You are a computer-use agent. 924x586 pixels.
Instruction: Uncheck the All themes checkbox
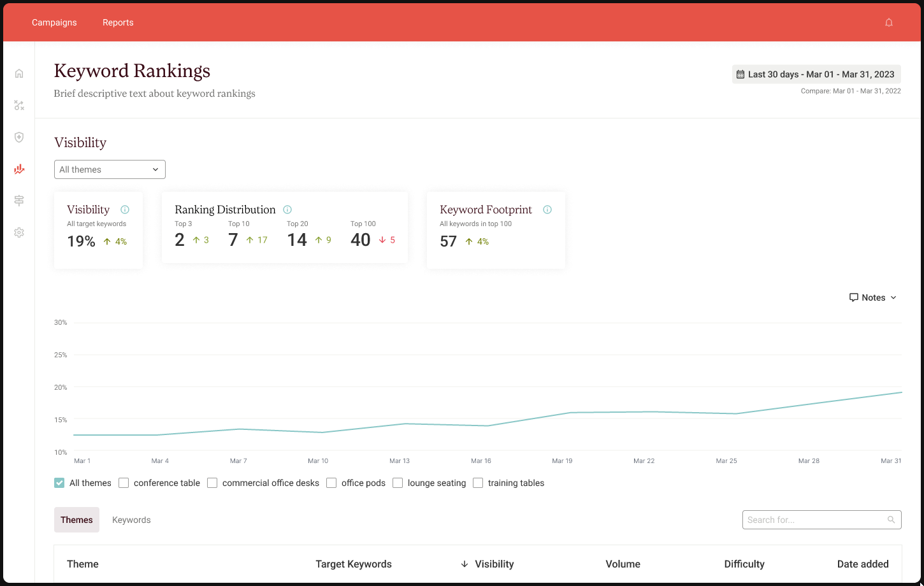point(59,483)
